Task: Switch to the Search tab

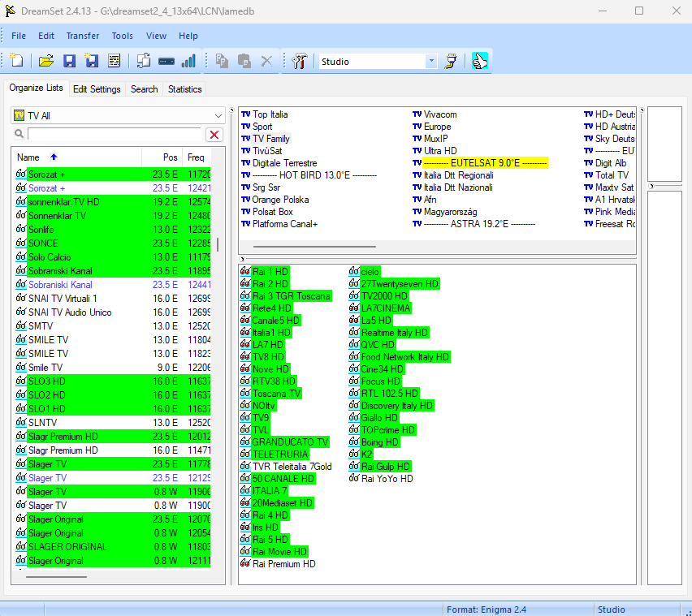Action: click(144, 89)
